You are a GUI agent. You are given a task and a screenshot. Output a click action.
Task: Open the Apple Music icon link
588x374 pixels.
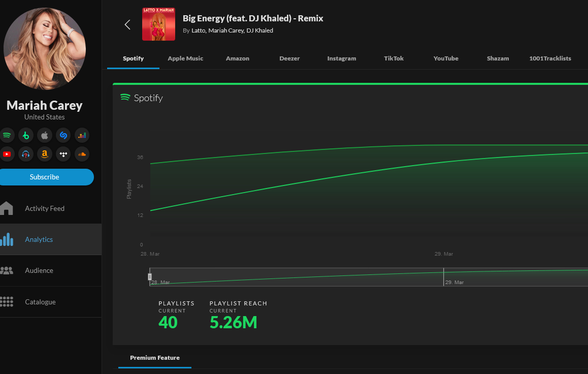(45, 135)
